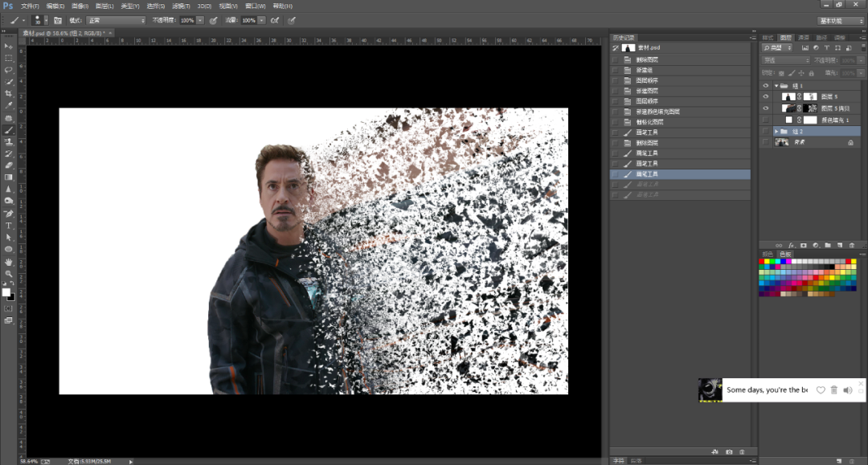
Task: Create new adjustment layer icon
Action: coord(816,245)
